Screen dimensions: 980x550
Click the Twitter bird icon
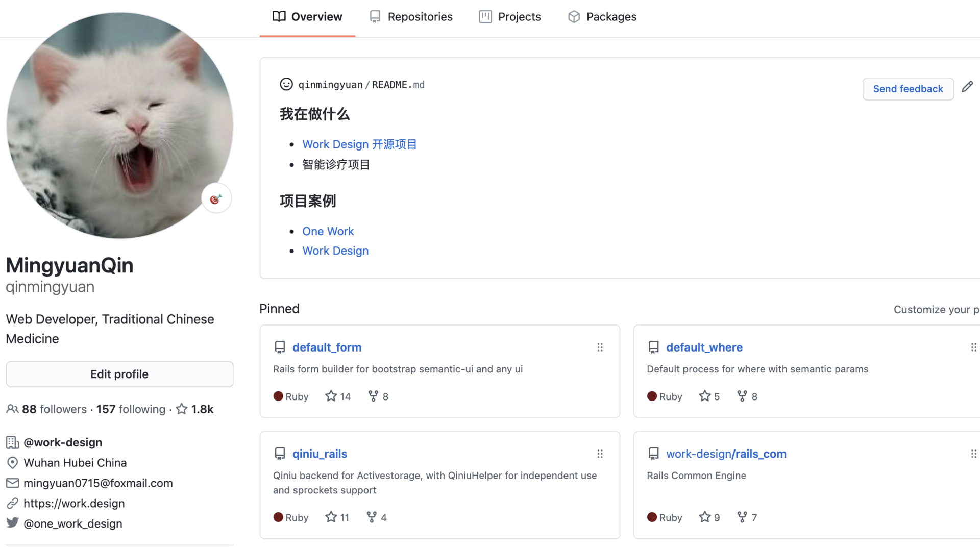click(x=12, y=523)
